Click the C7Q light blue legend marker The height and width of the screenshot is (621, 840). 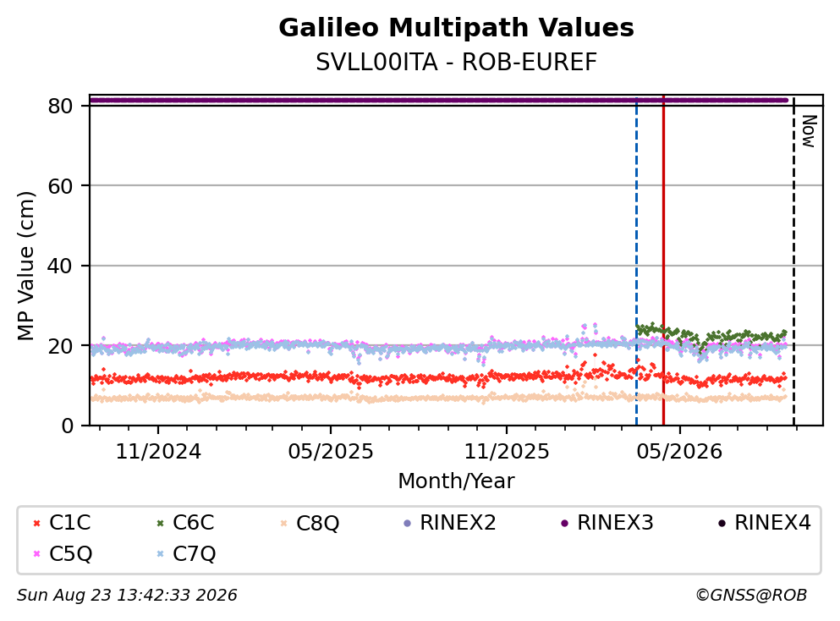point(160,554)
